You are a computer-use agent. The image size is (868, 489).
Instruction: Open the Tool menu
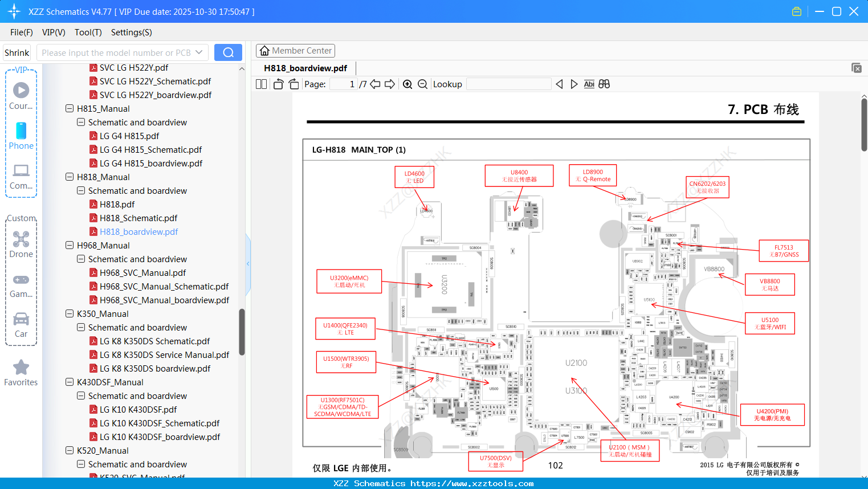88,32
